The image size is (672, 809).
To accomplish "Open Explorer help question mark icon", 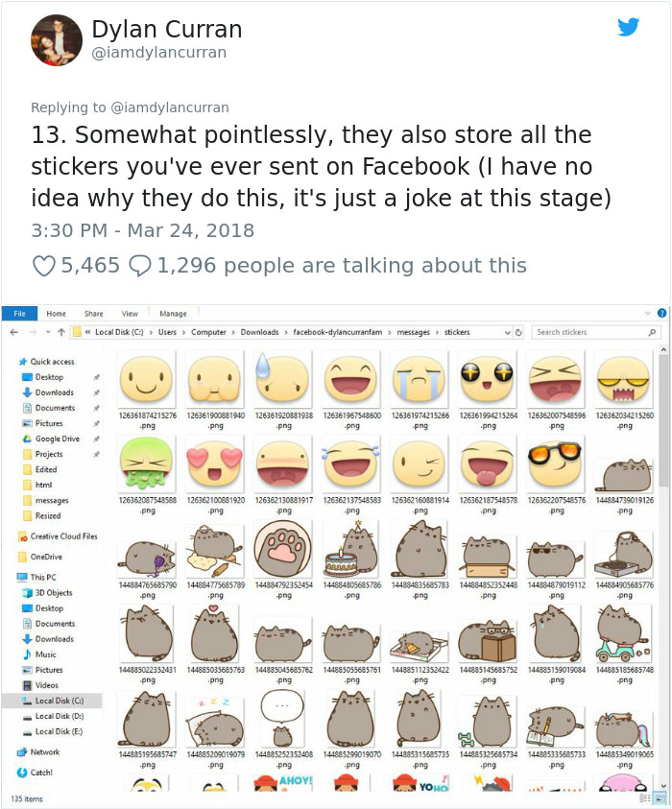I will point(661,313).
